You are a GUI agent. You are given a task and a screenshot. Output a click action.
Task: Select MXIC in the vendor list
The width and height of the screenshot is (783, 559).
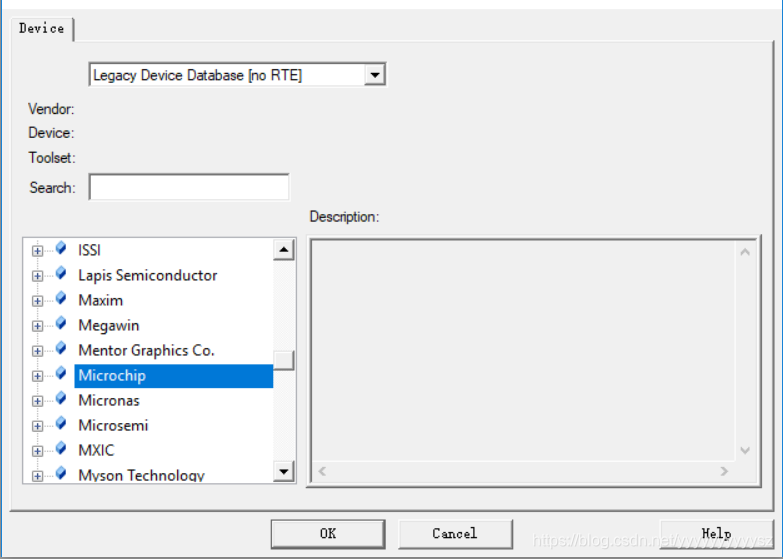pos(96,450)
